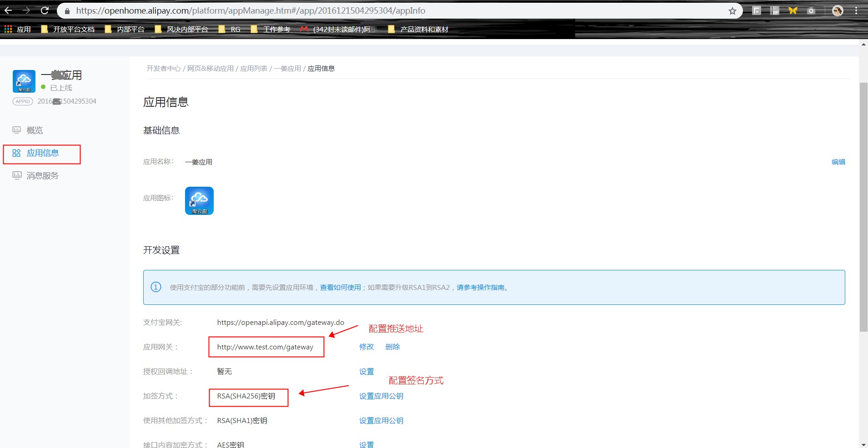Open the camera screenshot extension icon

tap(811, 10)
